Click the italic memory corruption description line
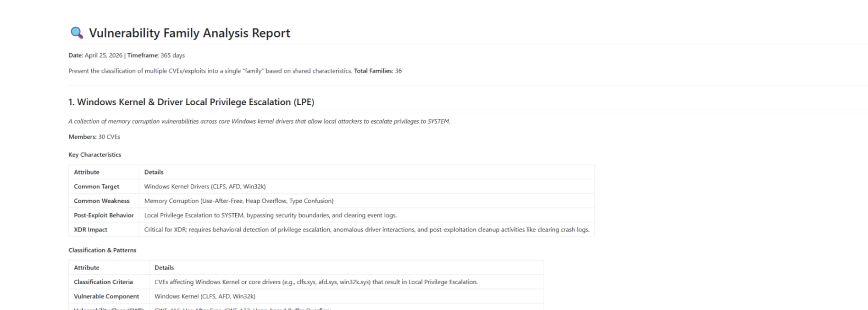Screen dimensions: 868x310 (x=259, y=121)
